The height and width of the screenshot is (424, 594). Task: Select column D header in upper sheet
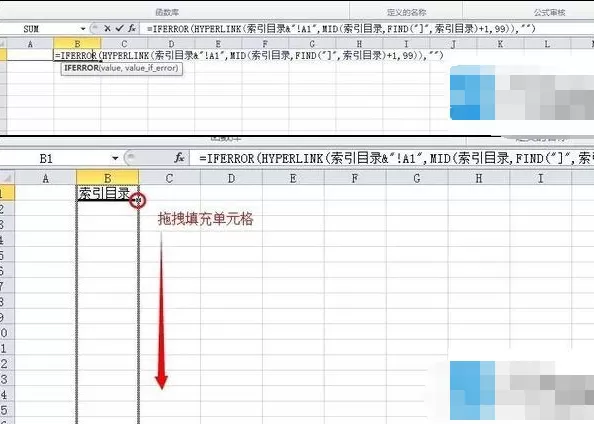(x=171, y=44)
